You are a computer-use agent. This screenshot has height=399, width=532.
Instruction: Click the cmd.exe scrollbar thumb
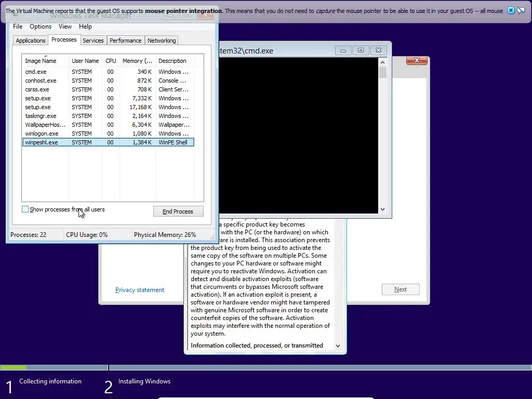382,73
